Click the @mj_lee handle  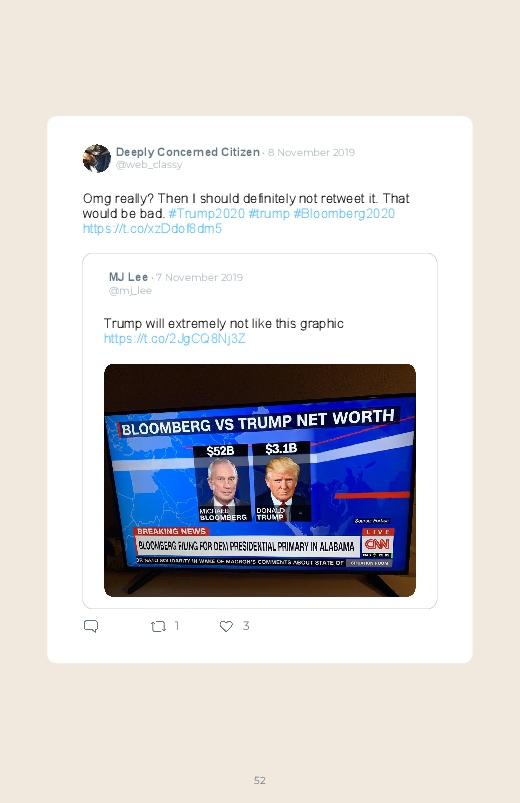coord(130,290)
